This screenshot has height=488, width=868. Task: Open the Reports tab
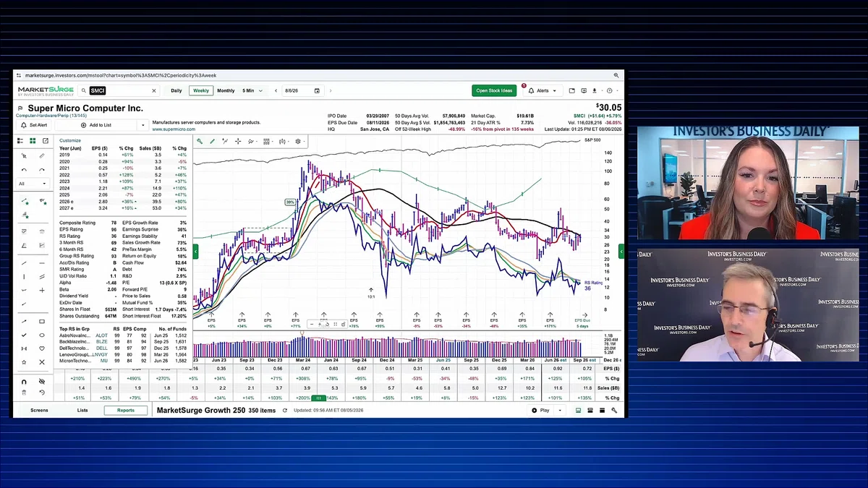pos(126,410)
